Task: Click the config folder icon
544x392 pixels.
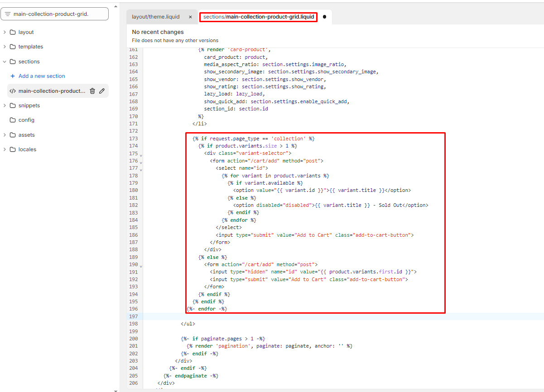Action: coord(13,120)
